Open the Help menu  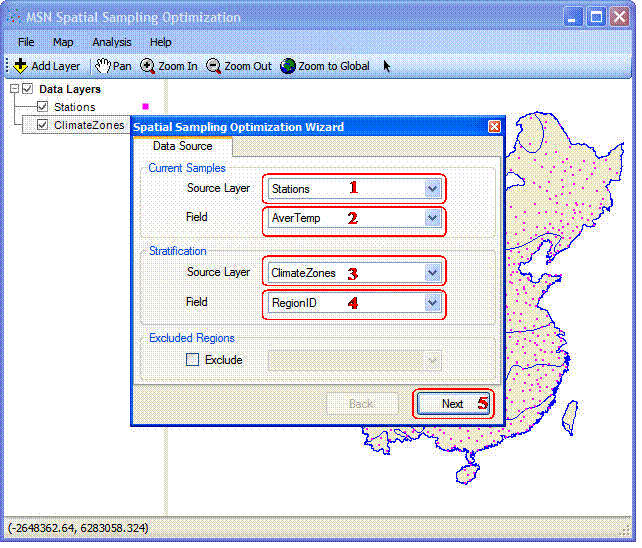click(160, 42)
